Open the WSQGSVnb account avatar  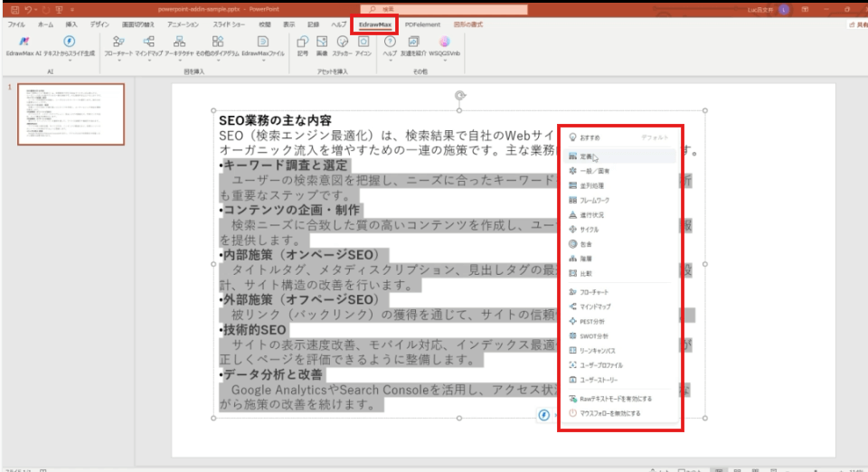[x=445, y=42]
